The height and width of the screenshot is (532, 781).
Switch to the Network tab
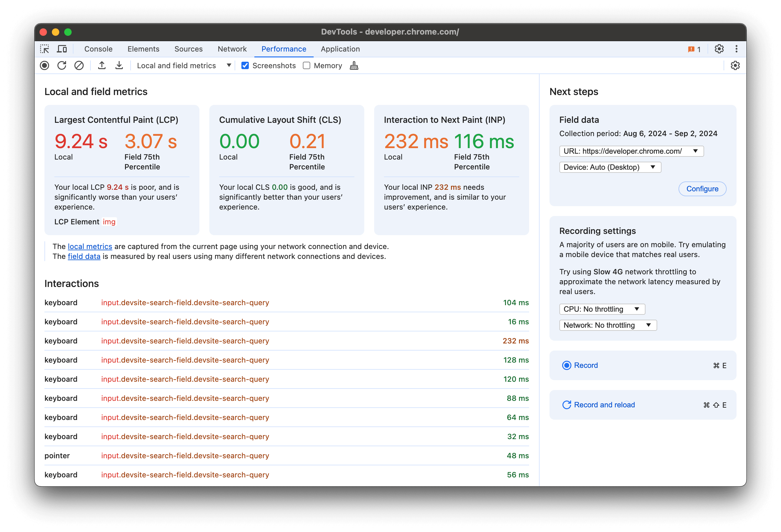coord(233,49)
